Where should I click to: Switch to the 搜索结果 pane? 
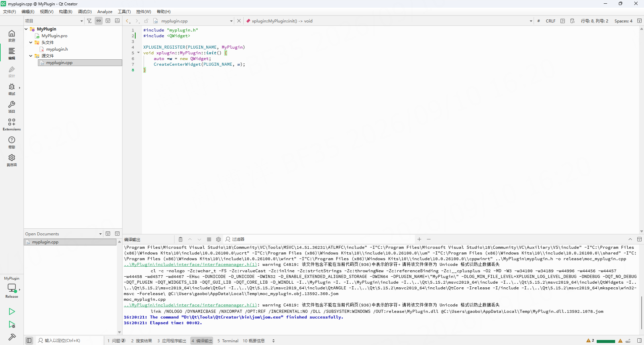tap(141, 341)
